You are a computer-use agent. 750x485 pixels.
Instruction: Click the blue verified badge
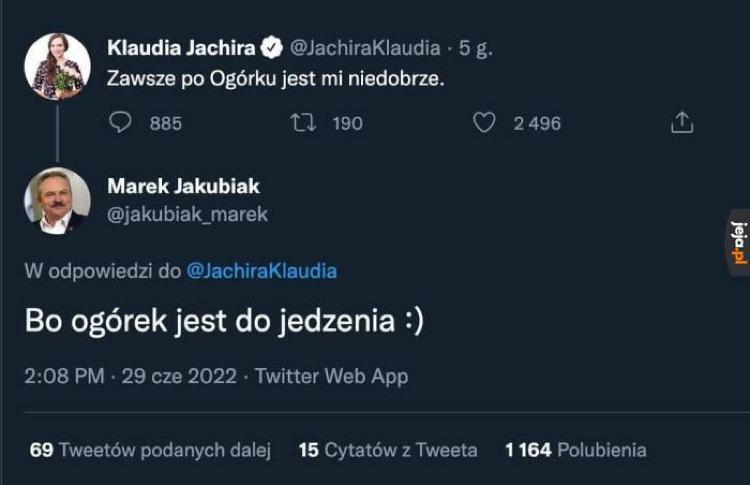click(271, 47)
